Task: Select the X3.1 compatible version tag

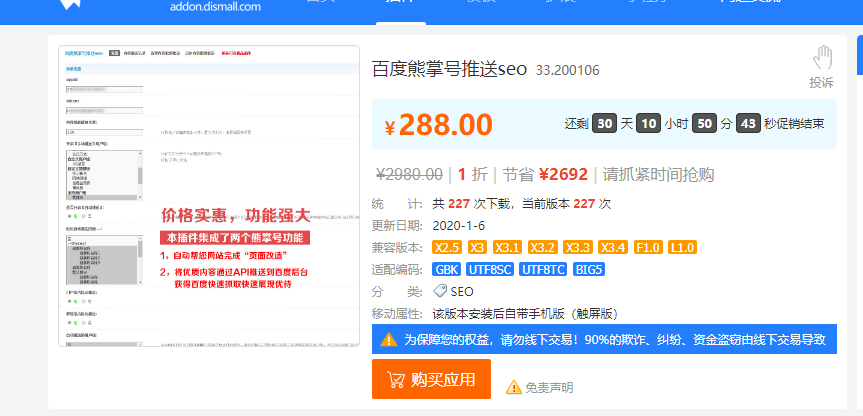Action: tap(507, 247)
